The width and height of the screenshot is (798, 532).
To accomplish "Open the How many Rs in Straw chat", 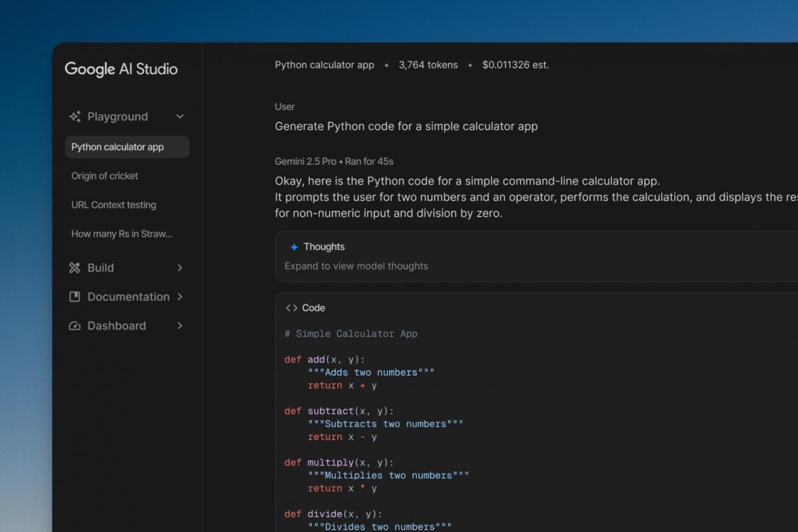I will pyautogui.click(x=122, y=234).
